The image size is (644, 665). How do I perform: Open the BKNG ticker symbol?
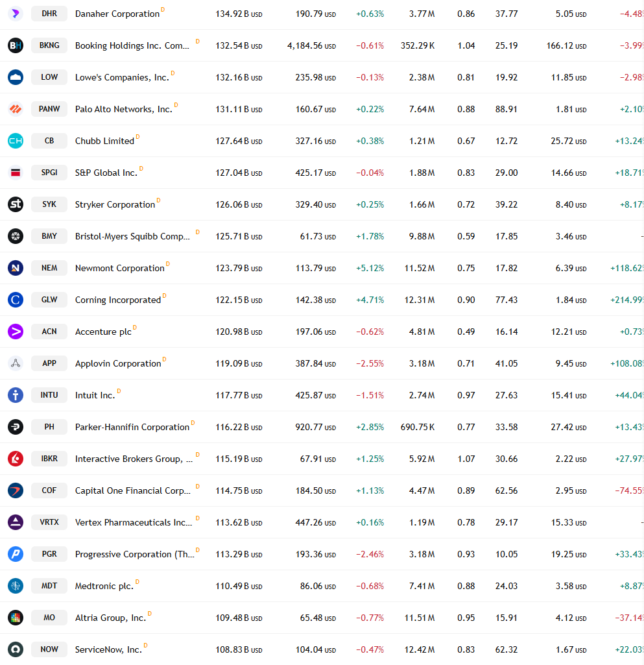49,45
